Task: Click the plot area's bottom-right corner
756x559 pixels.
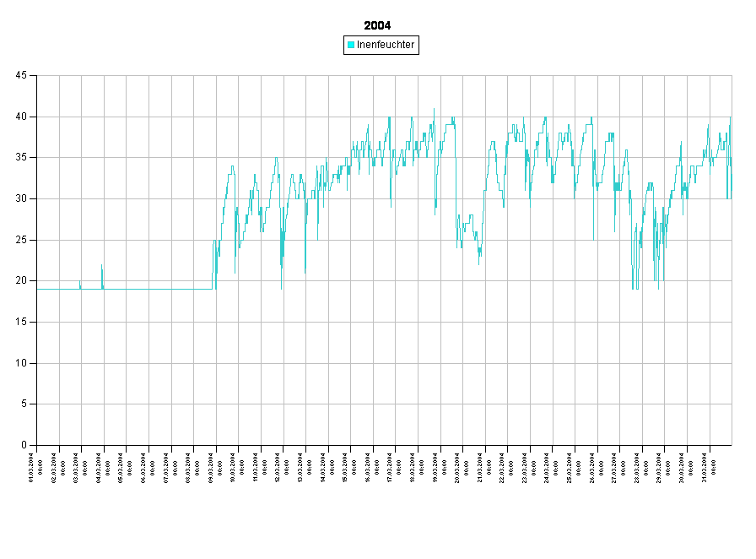Action: tap(732, 444)
